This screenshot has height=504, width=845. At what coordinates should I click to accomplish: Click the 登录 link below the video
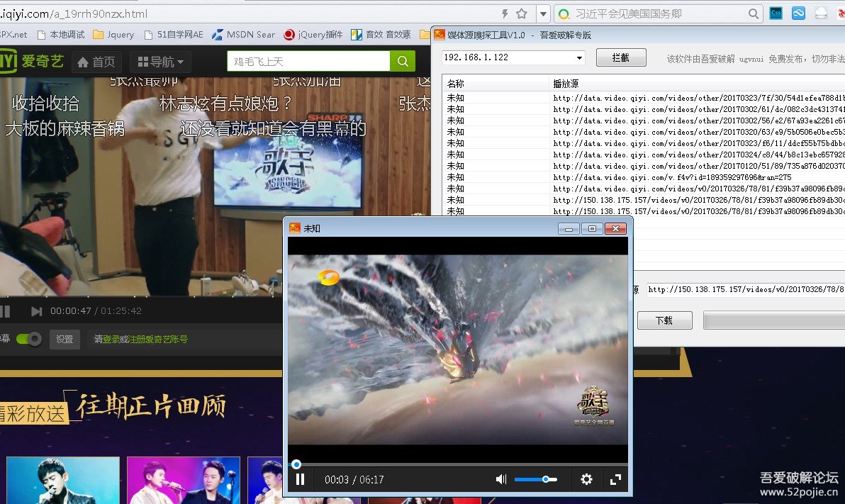[x=111, y=339]
